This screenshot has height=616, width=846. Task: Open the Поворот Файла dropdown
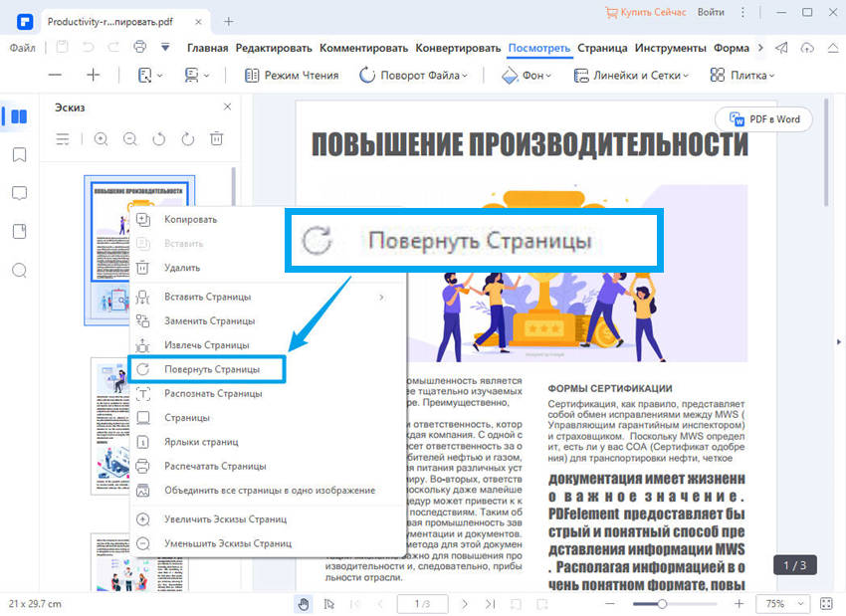point(413,75)
